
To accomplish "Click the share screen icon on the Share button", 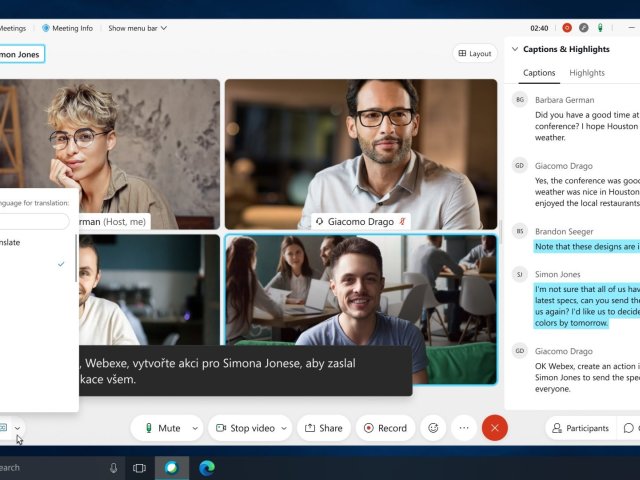I will pos(310,428).
